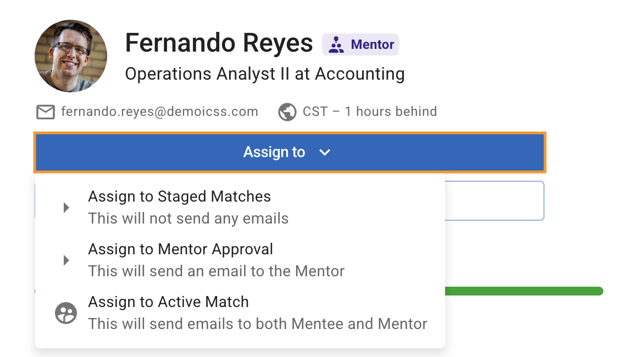Click the chevron on the Assign to button
Viewport: 644px width, 357px height.
coord(324,153)
